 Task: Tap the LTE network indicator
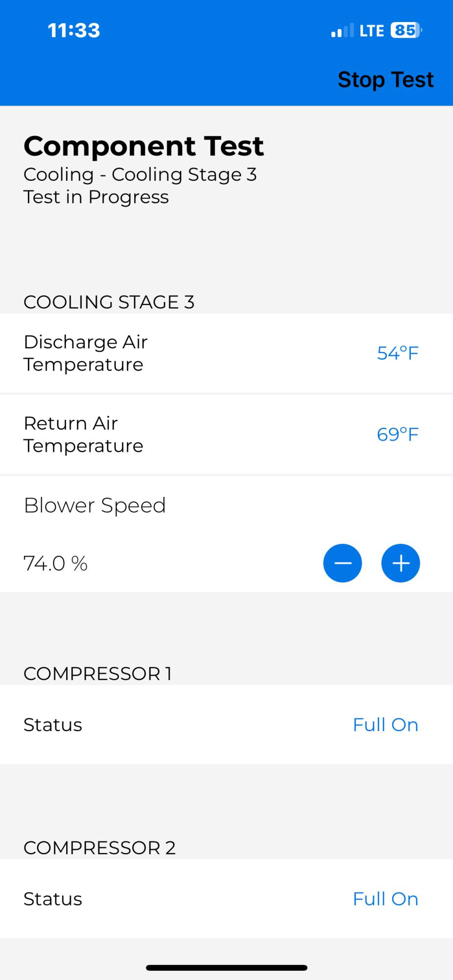(372, 31)
